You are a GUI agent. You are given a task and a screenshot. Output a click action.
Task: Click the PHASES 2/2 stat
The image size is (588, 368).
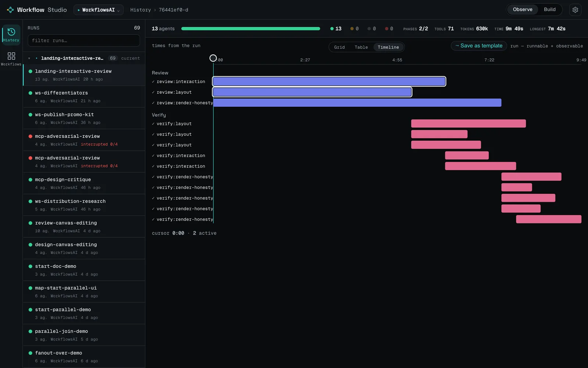416,29
